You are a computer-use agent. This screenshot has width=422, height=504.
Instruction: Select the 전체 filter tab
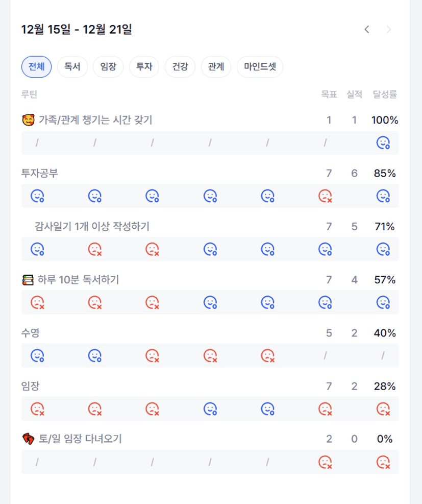pyautogui.click(x=36, y=67)
